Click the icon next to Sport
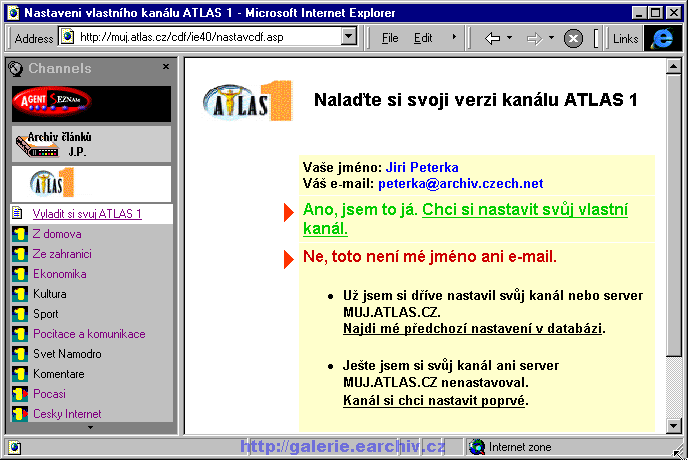 tap(20, 314)
